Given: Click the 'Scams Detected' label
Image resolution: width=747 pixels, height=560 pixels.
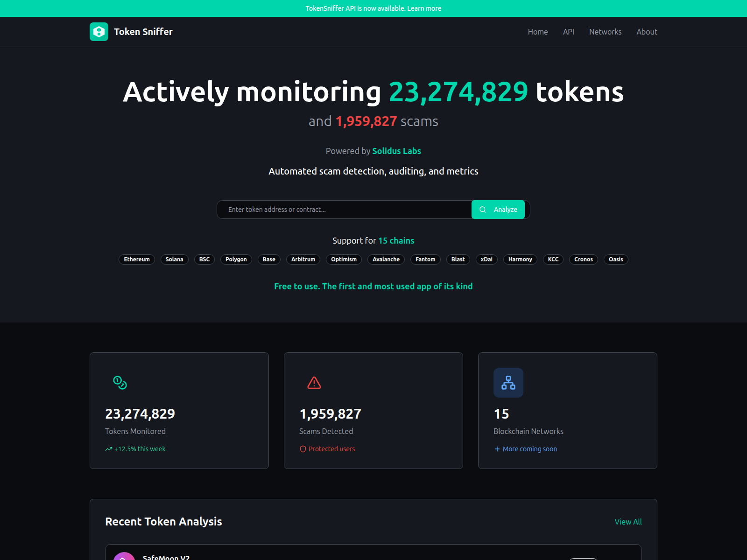Looking at the screenshot, I should coord(326,431).
